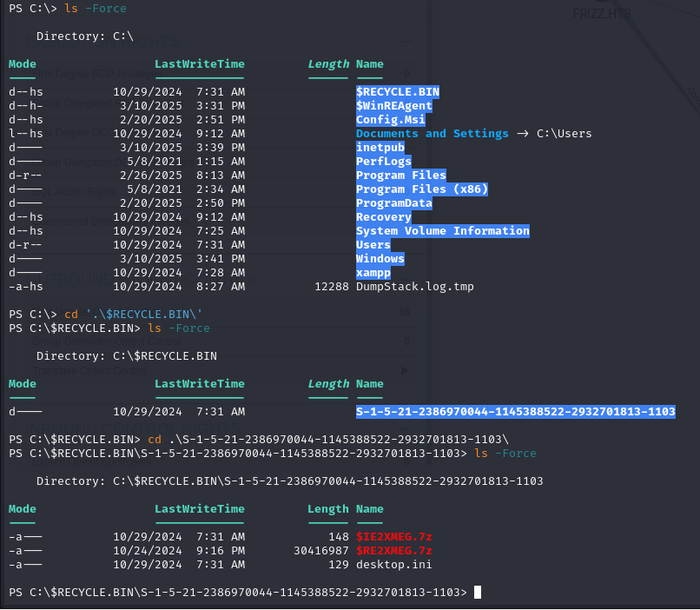Click the xampp folder name
This screenshot has width=700, height=610.
coord(373,273)
